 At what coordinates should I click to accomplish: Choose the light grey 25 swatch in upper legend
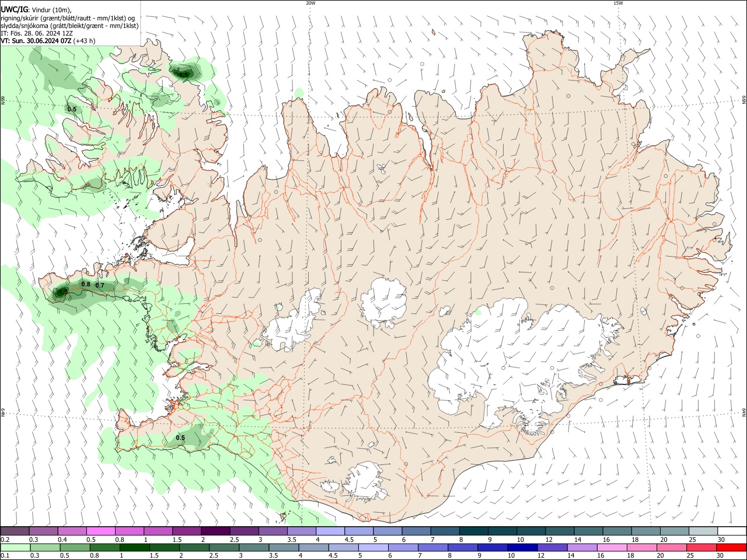coord(703,531)
